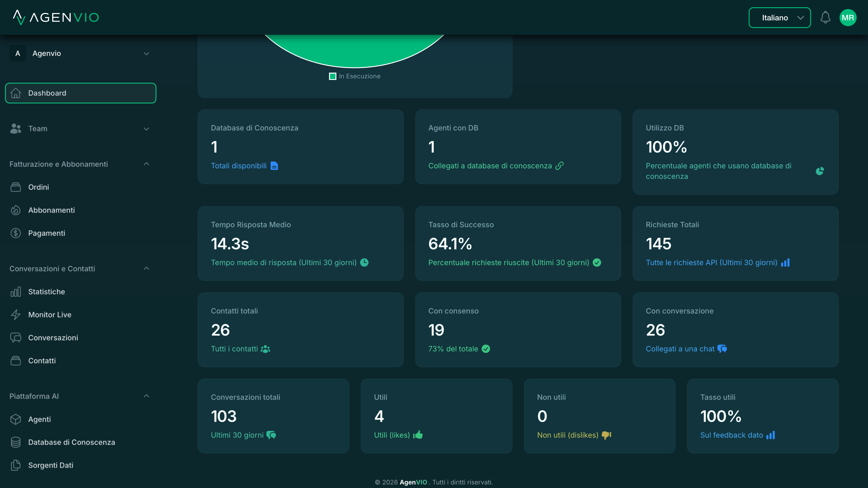Click the notification bell icon
The width and height of the screenshot is (868, 488).
[x=825, y=18]
